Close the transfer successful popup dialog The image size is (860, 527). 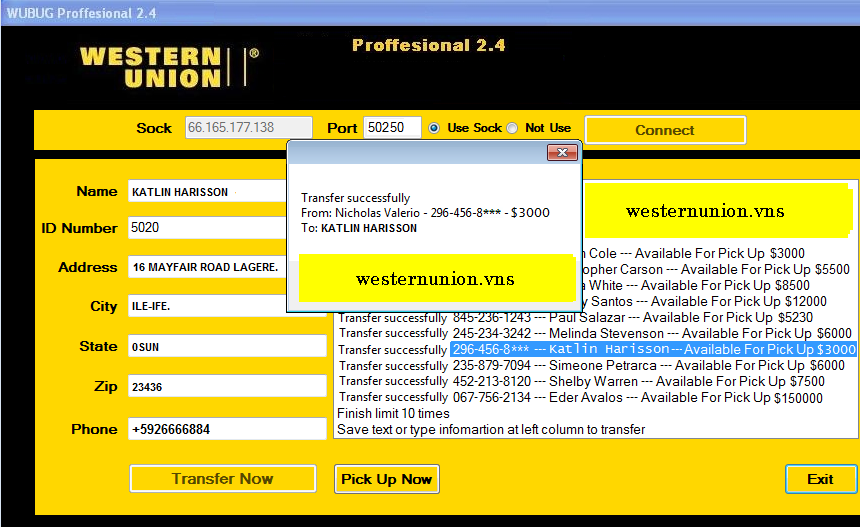pos(562,152)
